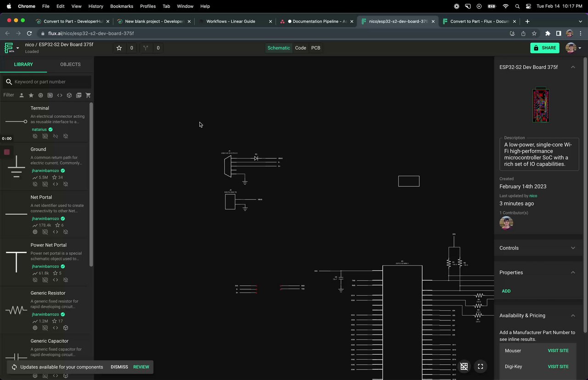Collapse the Availability & Pricing section

pos(573,316)
